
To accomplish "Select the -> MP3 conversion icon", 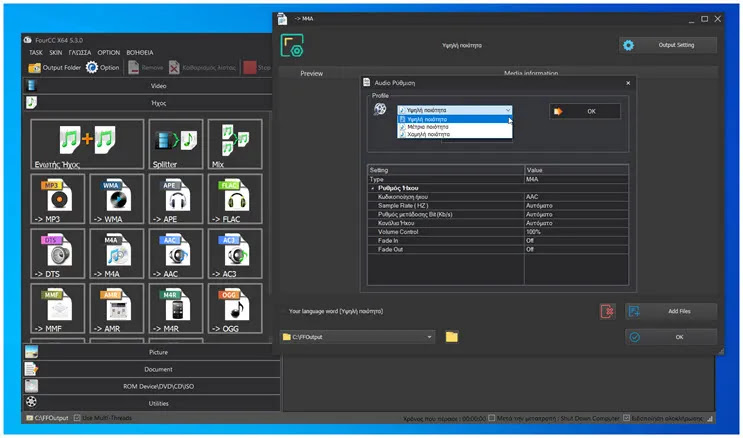I will click(x=58, y=199).
